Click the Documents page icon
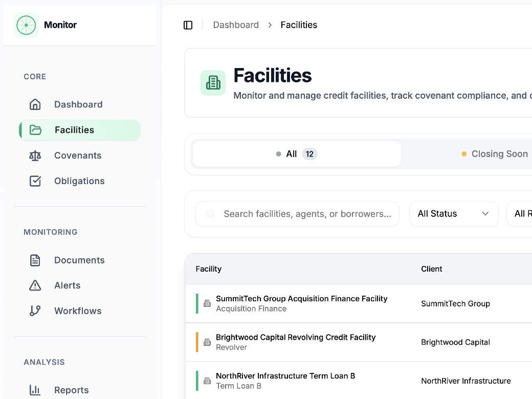 [35, 260]
